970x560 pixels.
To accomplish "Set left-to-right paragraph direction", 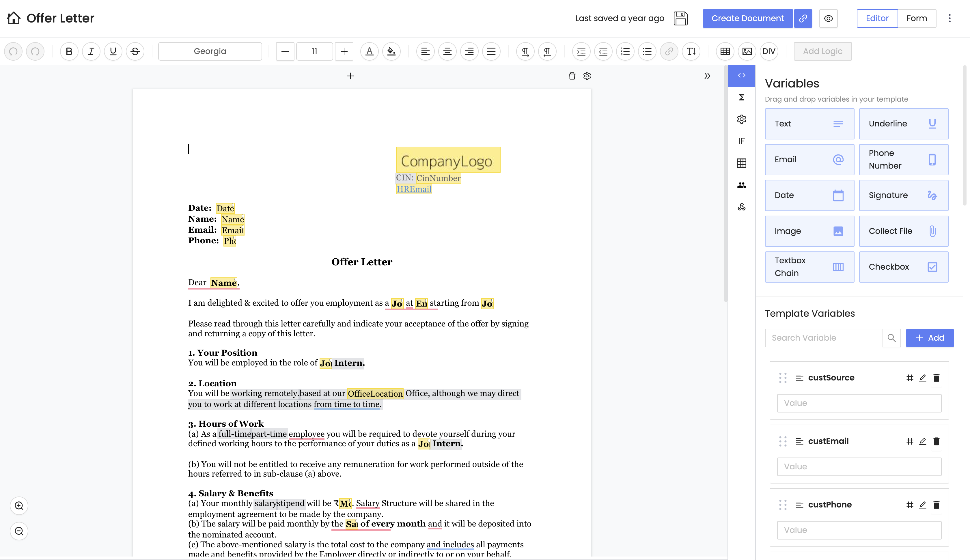I will [525, 51].
